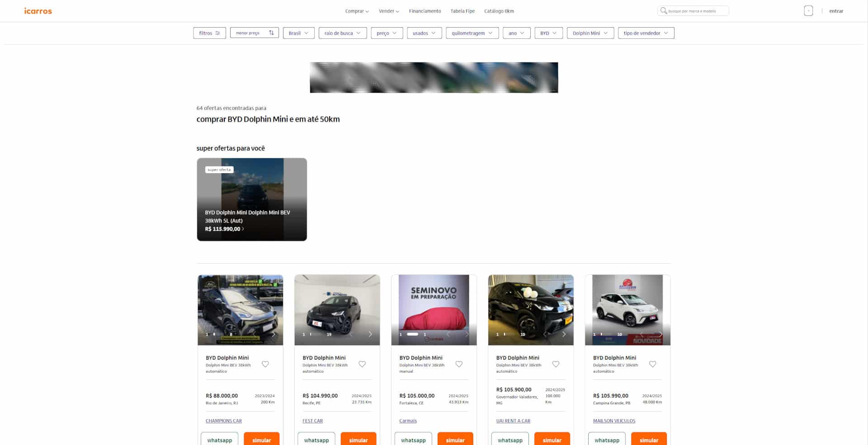
Task: Expand the quilometragem dropdown
Action: click(x=472, y=33)
